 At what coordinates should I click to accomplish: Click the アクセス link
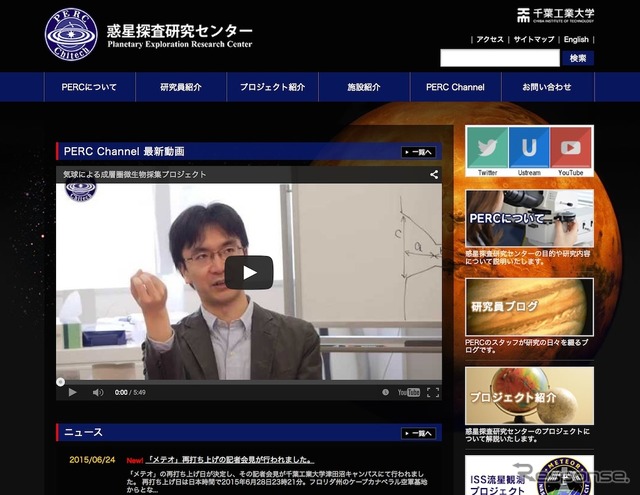[490, 40]
